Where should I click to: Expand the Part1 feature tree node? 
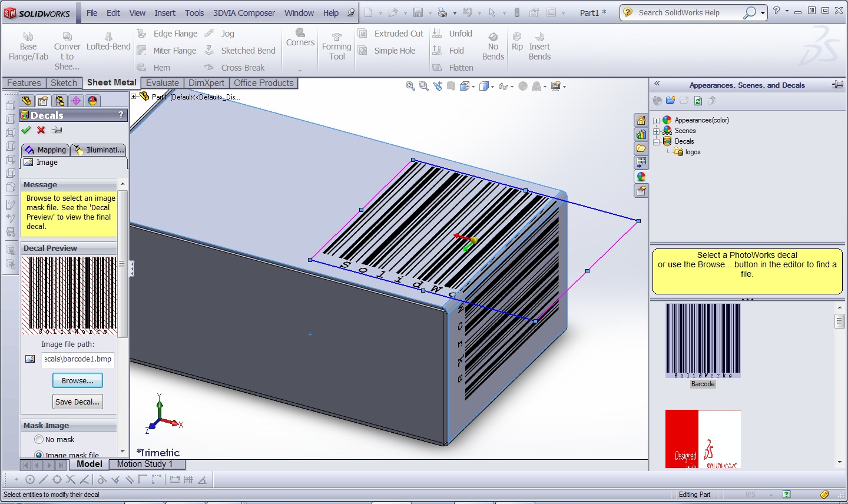[134, 97]
